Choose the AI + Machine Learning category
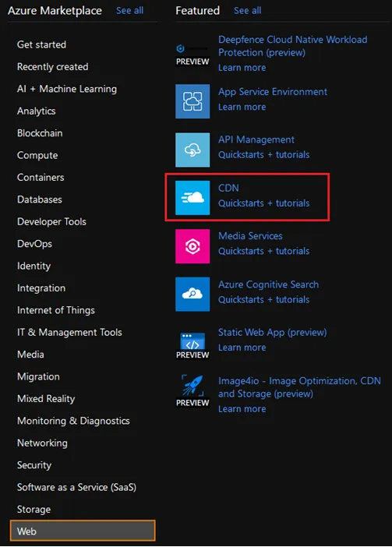Image resolution: width=392 pixels, height=547 pixels. click(67, 89)
